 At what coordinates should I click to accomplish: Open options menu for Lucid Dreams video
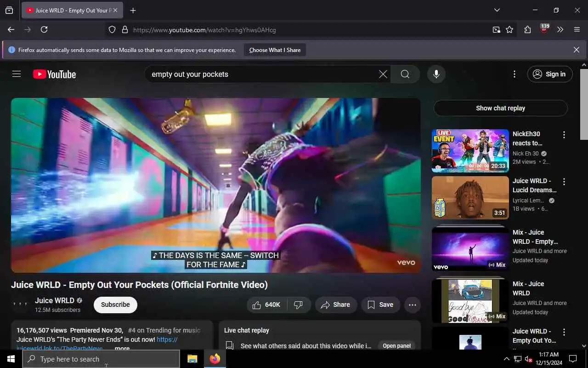point(564,182)
